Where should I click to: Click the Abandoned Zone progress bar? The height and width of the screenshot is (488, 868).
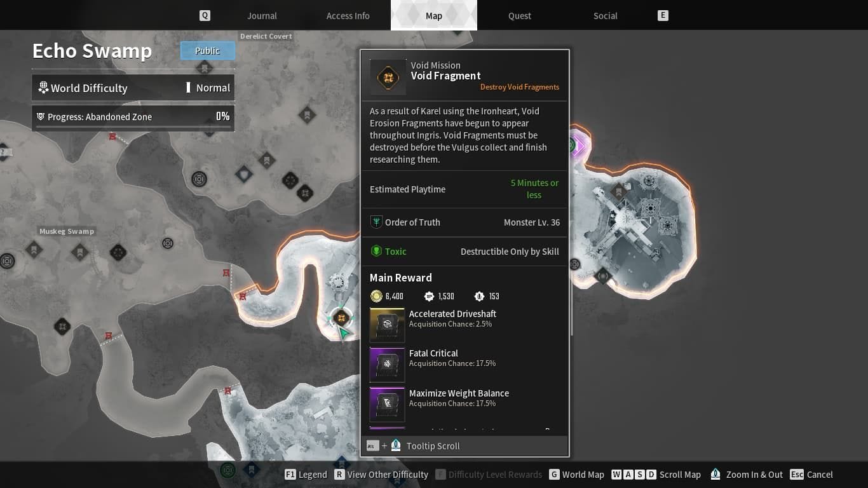pyautogui.click(x=133, y=117)
